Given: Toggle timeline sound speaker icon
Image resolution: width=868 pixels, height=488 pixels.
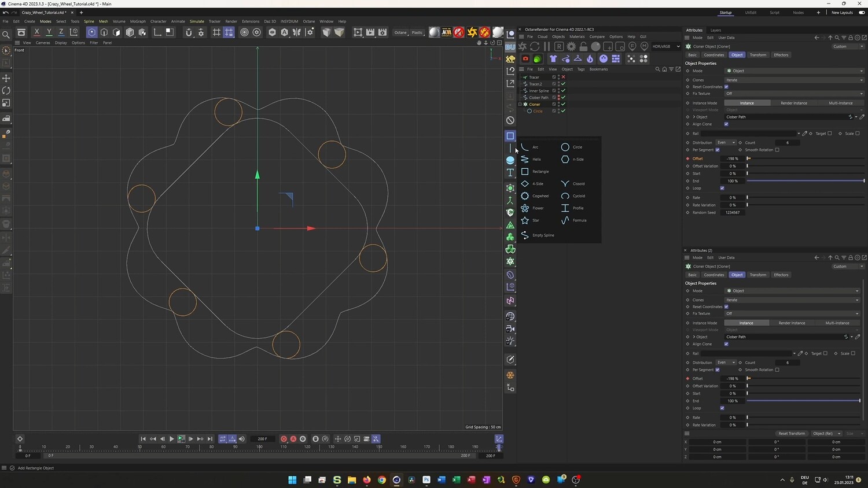Looking at the screenshot, I should click(x=242, y=439).
